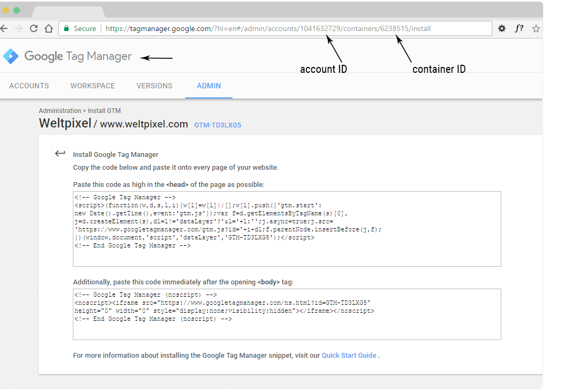Bookmark this page with the star icon
The height and width of the screenshot is (392, 586).
click(536, 29)
